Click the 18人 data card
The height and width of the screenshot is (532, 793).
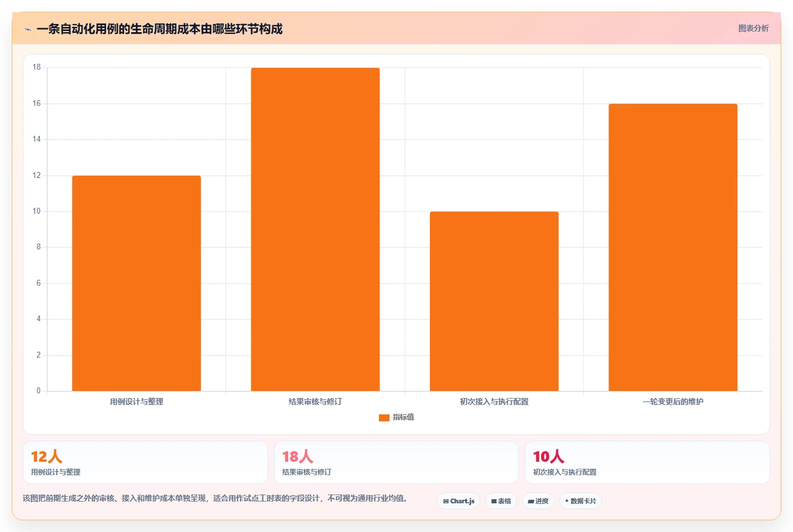(x=396, y=462)
